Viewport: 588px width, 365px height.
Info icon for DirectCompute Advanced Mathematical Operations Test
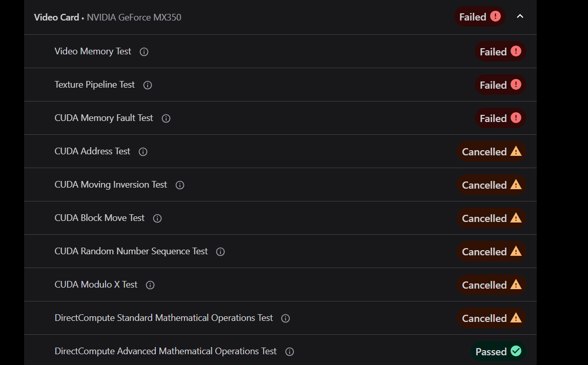click(290, 352)
